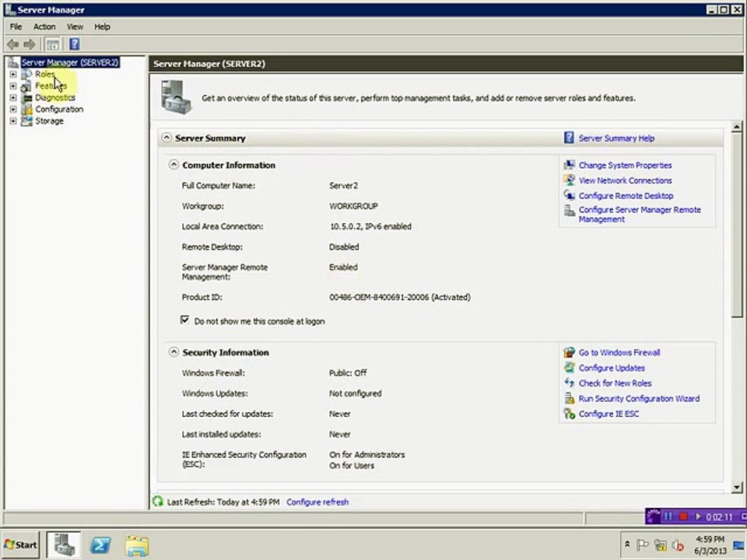Screen dimensions: 747x560
Task: Click the Server Summary Help icon
Action: [569, 138]
